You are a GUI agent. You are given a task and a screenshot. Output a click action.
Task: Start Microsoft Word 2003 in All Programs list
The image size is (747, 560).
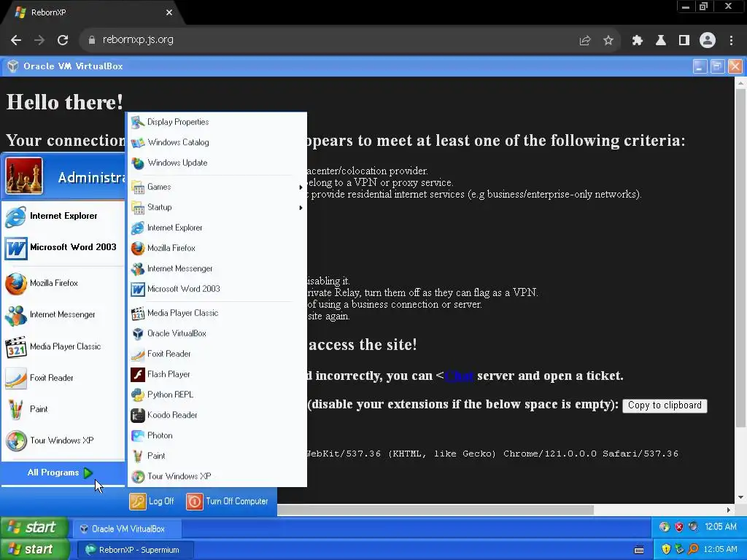(x=217, y=289)
